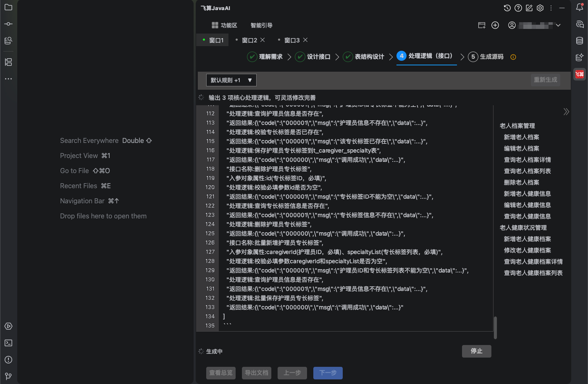Click the code editor vertical scrollbar thumb
Screen dimensions: 588x384
tap(495, 328)
